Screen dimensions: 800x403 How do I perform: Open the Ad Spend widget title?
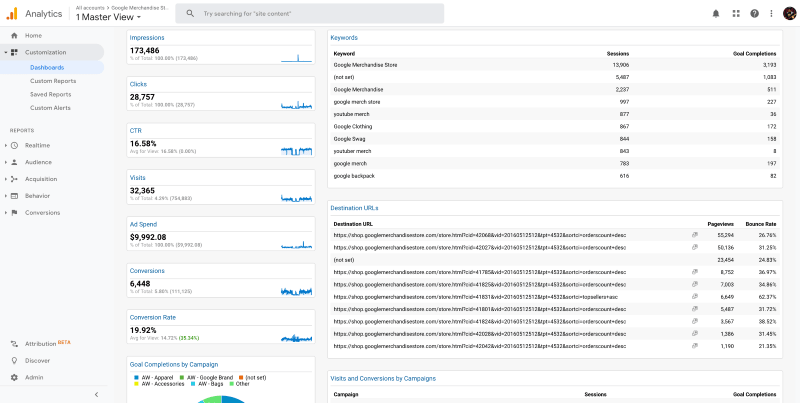(143, 224)
